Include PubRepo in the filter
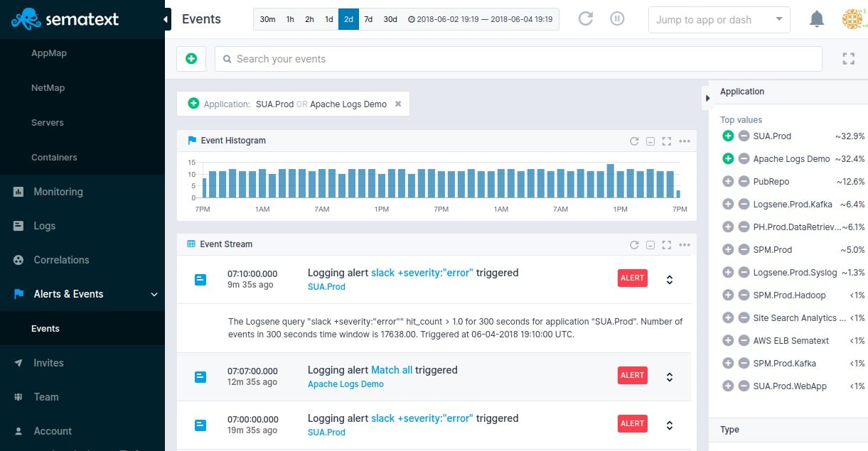 pyautogui.click(x=727, y=182)
